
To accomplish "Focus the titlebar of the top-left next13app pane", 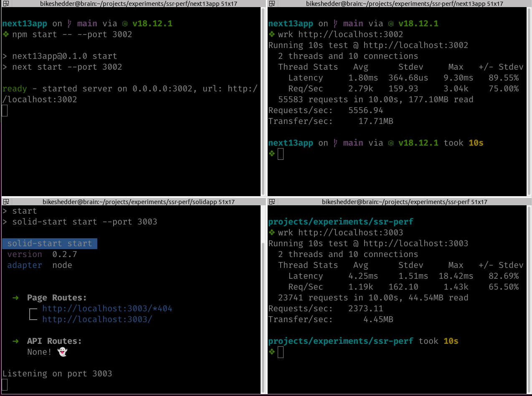I will coord(133,4).
